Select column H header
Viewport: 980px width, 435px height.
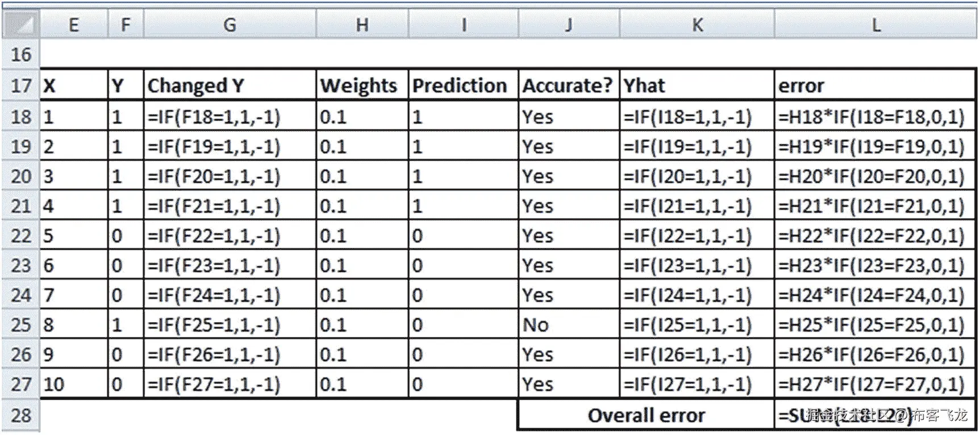362,25
